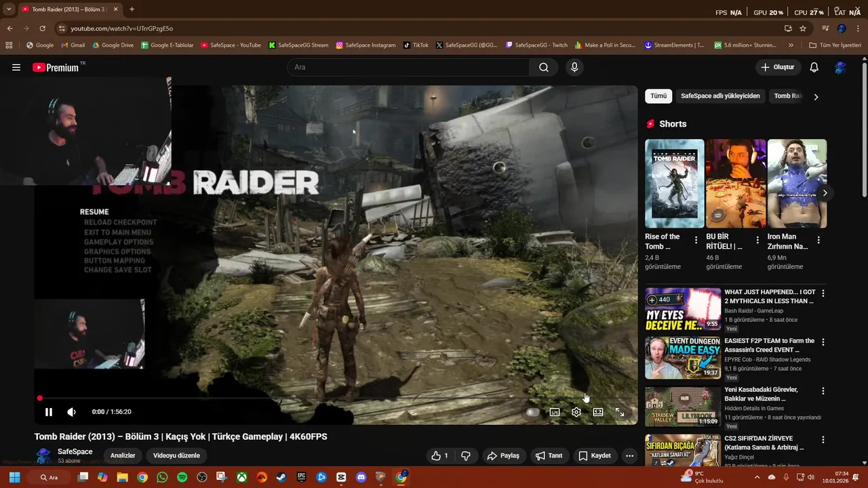The width and height of the screenshot is (868, 488).
Task: Click the search magnifier button
Action: (544, 67)
